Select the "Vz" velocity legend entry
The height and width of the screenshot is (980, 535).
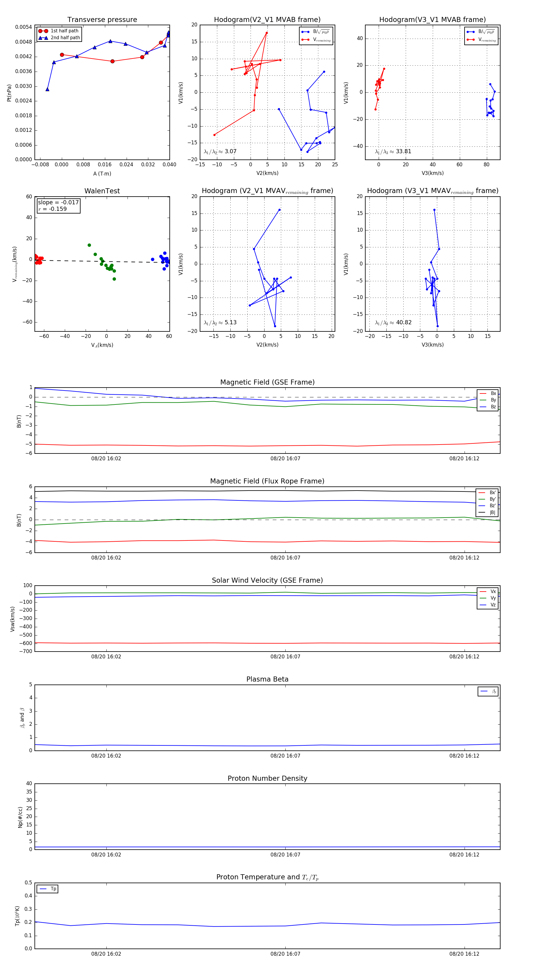[x=488, y=605]
